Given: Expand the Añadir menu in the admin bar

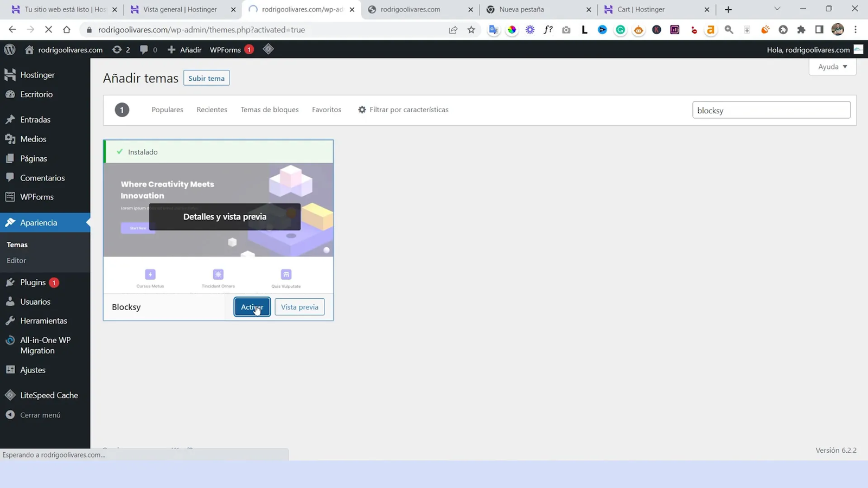Looking at the screenshot, I should click(x=184, y=49).
